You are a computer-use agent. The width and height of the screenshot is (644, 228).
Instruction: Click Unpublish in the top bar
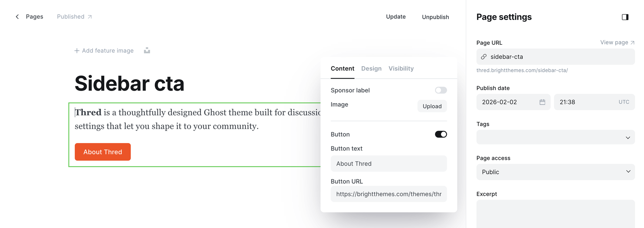tap(435, 17)
